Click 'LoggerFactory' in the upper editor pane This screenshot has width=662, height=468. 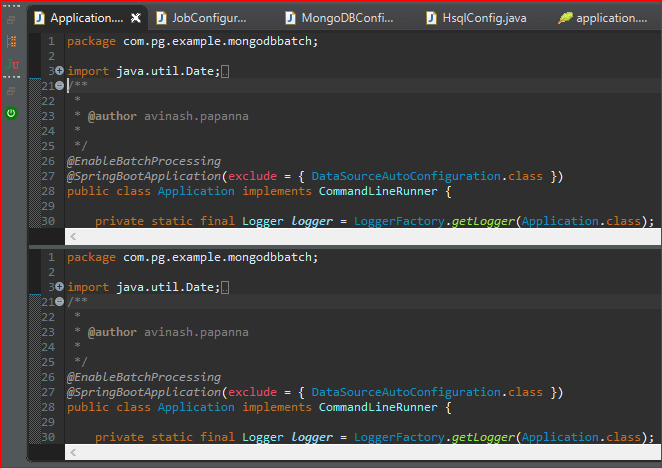click(x=399, y=221)
